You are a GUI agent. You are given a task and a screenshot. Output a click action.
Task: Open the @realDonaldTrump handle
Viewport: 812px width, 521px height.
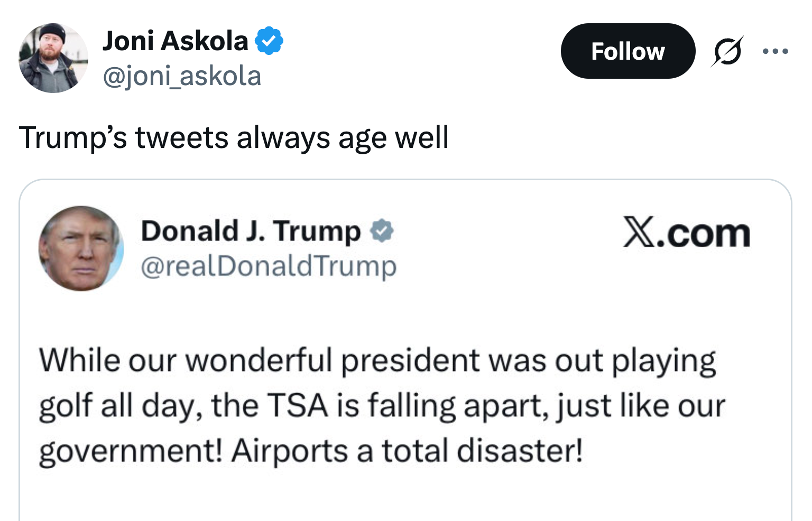pyautogui.click(x=269, y=266)
